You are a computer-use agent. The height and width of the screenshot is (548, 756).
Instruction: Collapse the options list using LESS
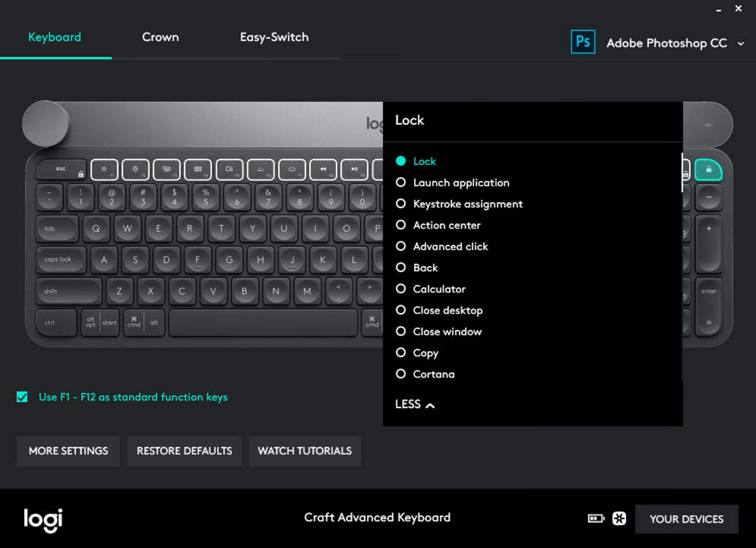[x=414, y=404]
